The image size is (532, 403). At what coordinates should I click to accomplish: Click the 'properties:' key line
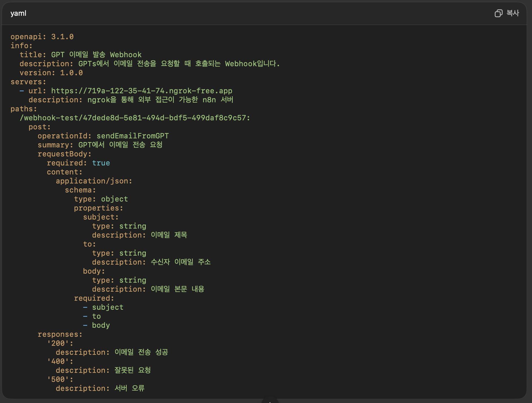(x=99, y=208)
